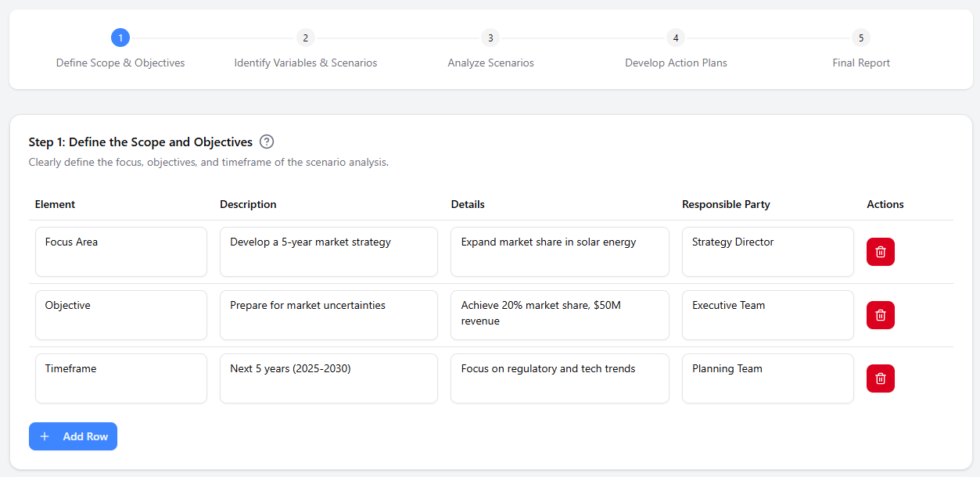Screen dimensions: 980x477
Task: Delete the Timeframe row
Action: click(x=880, y=378)
